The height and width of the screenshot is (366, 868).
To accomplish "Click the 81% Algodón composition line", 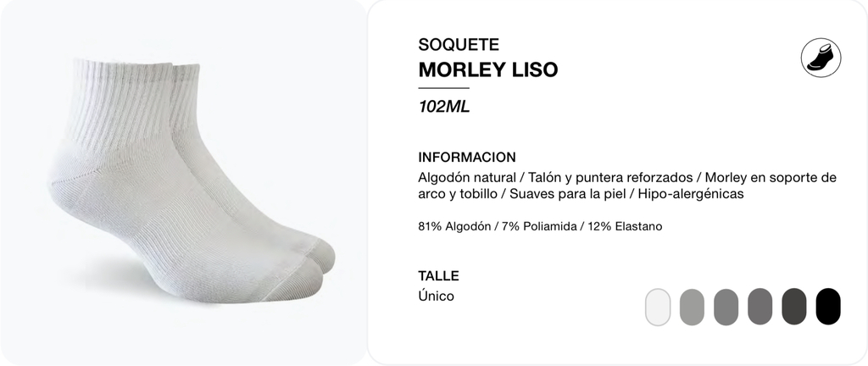I will [x=540, y=226].
